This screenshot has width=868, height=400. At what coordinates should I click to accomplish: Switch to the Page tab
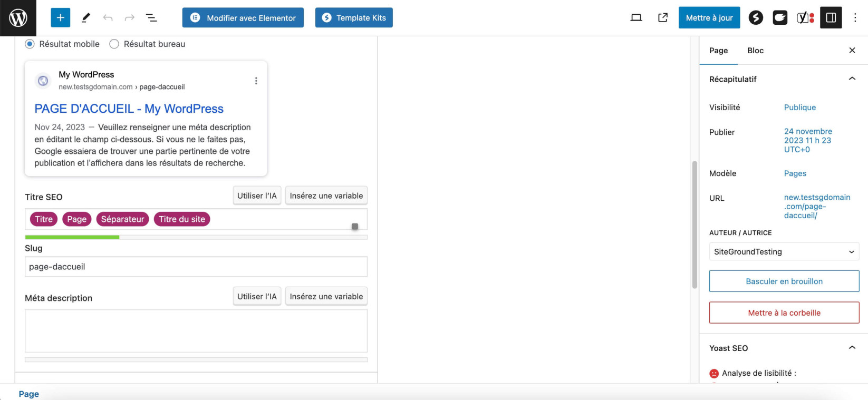pyautogui.click(x=718, y=51)
